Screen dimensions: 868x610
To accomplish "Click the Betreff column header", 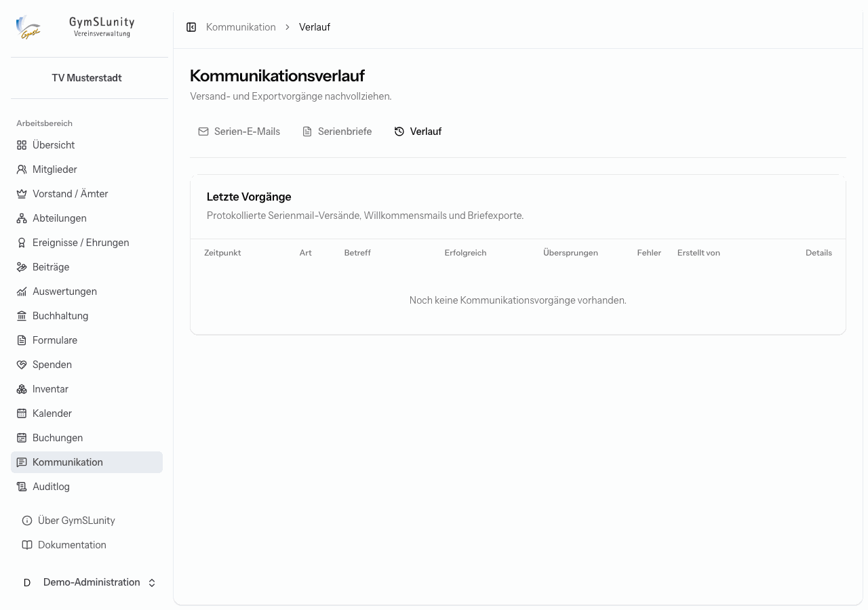I will [357, 253].
